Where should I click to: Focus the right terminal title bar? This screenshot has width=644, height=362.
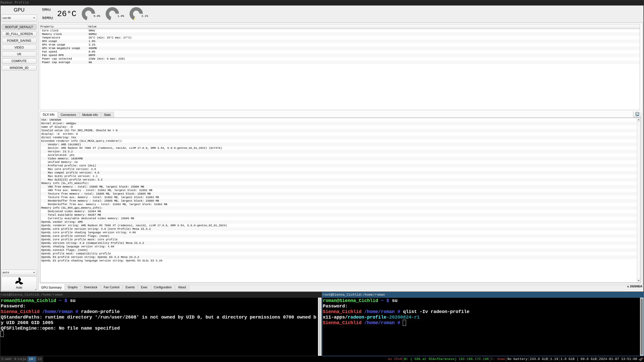coord(483,295)
